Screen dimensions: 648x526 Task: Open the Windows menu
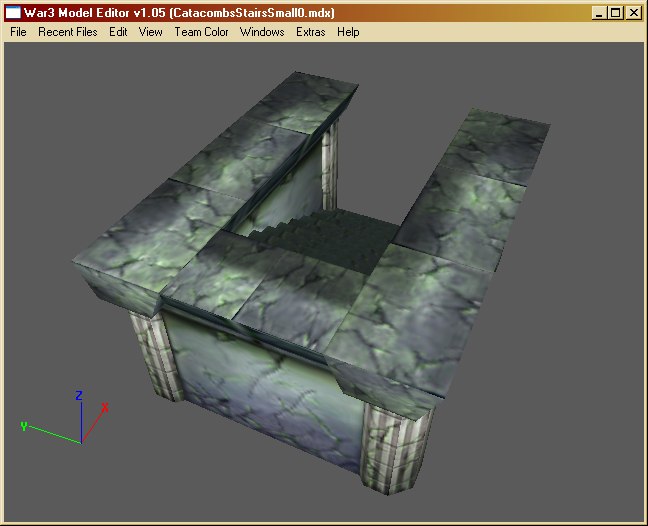[262, 32]
